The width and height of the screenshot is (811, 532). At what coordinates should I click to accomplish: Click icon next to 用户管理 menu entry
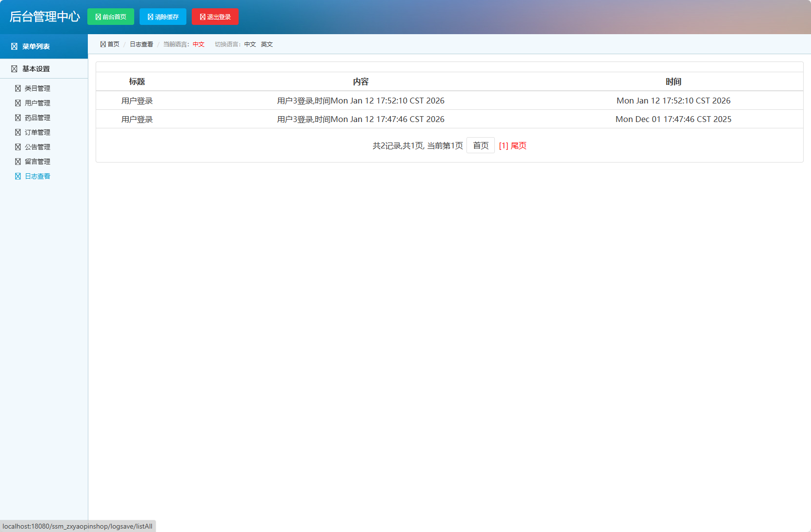18,103
